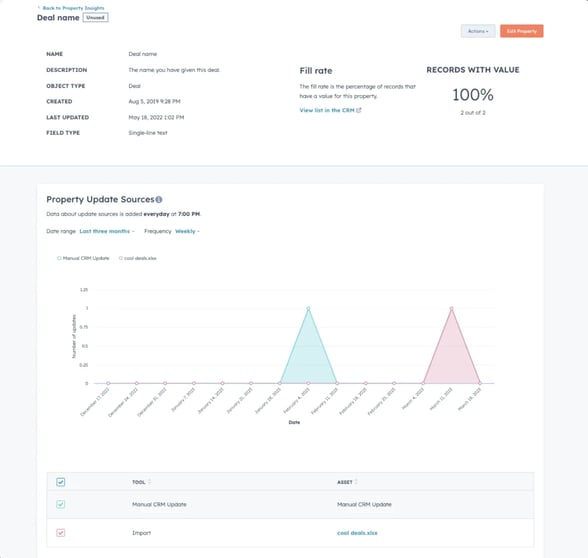Click the 100% records with value figure
Viewport: 588px width, 558px height.
[473, 94]
